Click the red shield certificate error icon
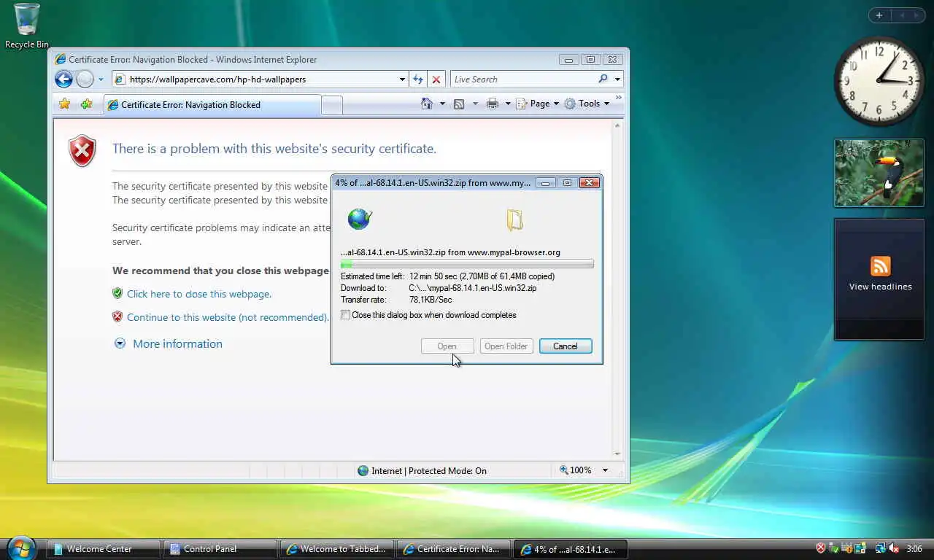 [x=82, y=151]
